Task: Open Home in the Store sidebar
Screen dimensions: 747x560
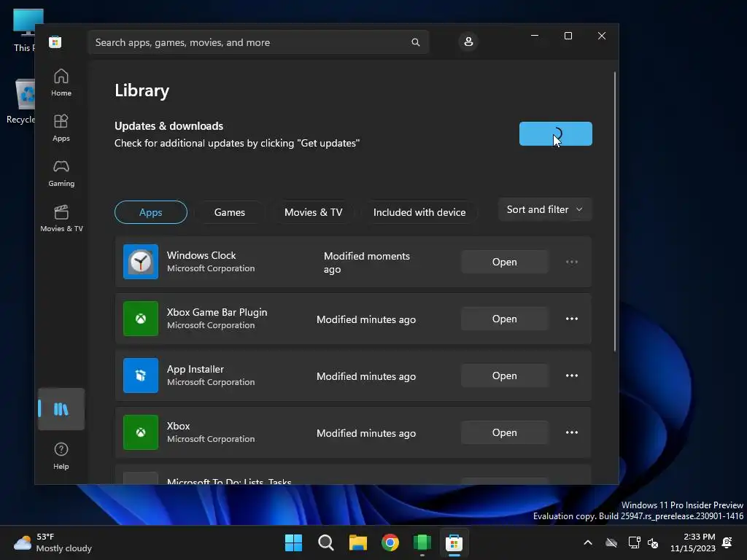Action: click(61, 83)
